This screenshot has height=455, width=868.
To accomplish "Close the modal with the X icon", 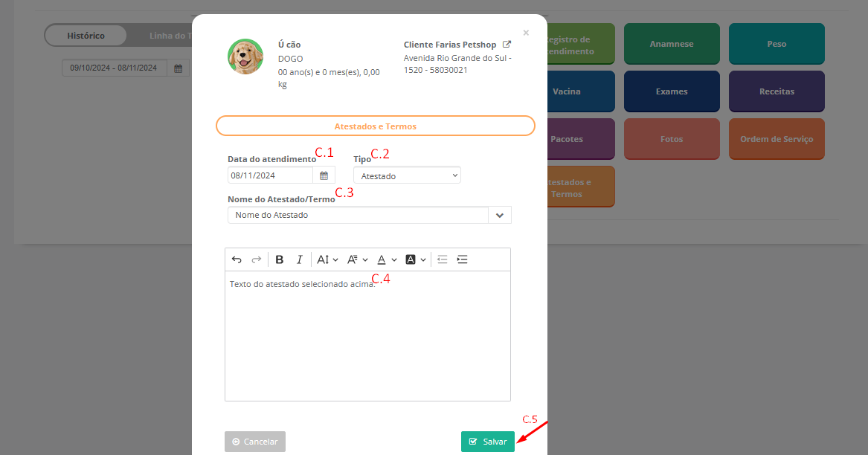I will 526,33.
